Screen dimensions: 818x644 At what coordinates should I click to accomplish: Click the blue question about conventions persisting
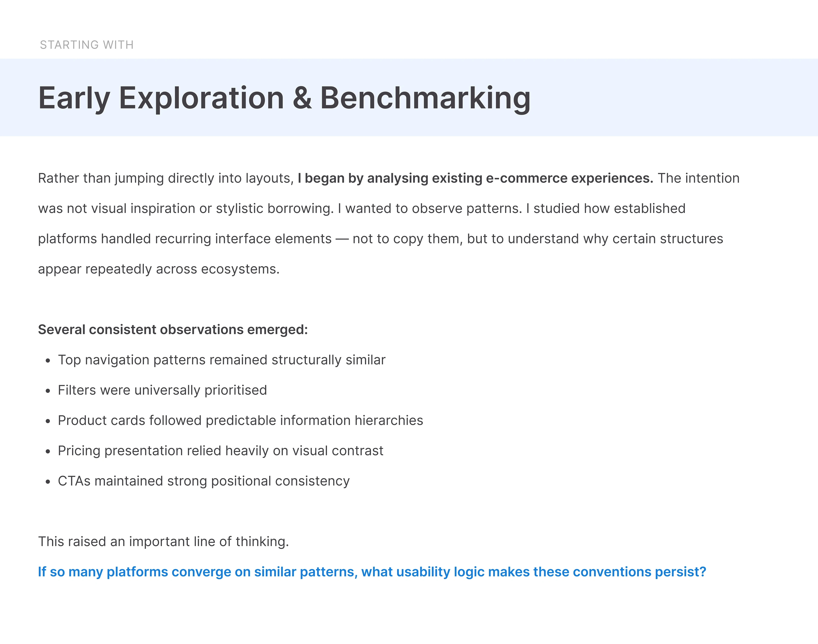click(372, 572)
